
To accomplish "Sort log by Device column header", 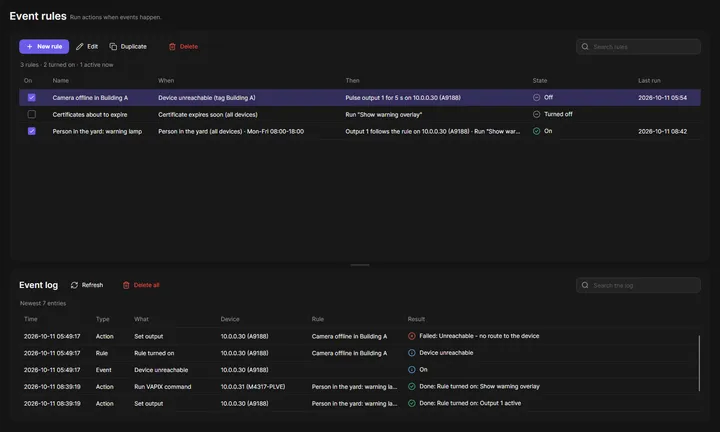I will click(x=230, y=319).
